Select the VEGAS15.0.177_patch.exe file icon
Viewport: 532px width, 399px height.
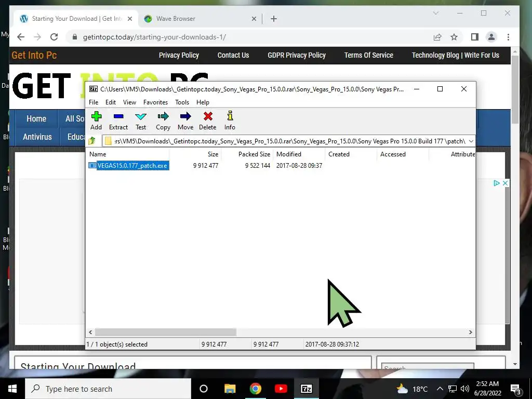pyautogui.click(x=92, y=166)
